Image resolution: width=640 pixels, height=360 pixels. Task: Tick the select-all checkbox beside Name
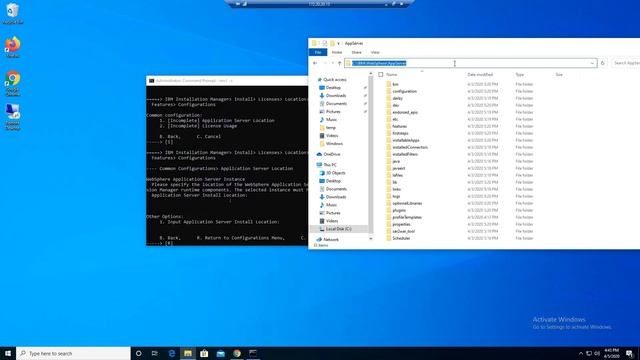381,75
